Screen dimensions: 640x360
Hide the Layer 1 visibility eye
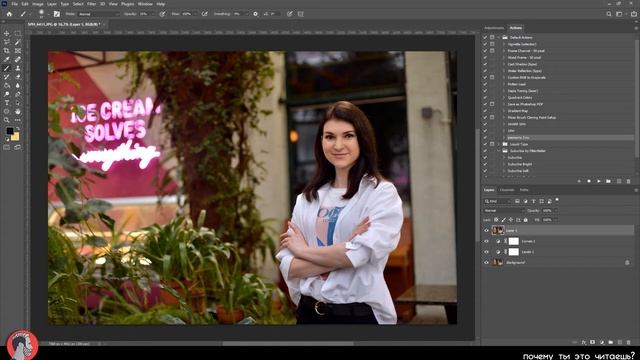tap(486, 231)
